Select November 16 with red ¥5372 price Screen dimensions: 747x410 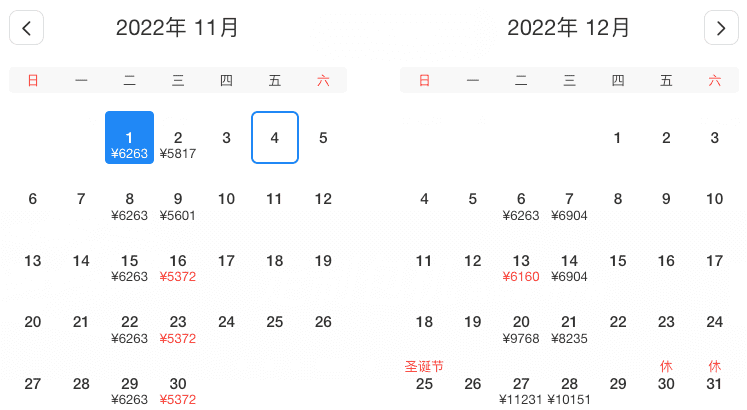pyautogui.click(x=178, y=267)
